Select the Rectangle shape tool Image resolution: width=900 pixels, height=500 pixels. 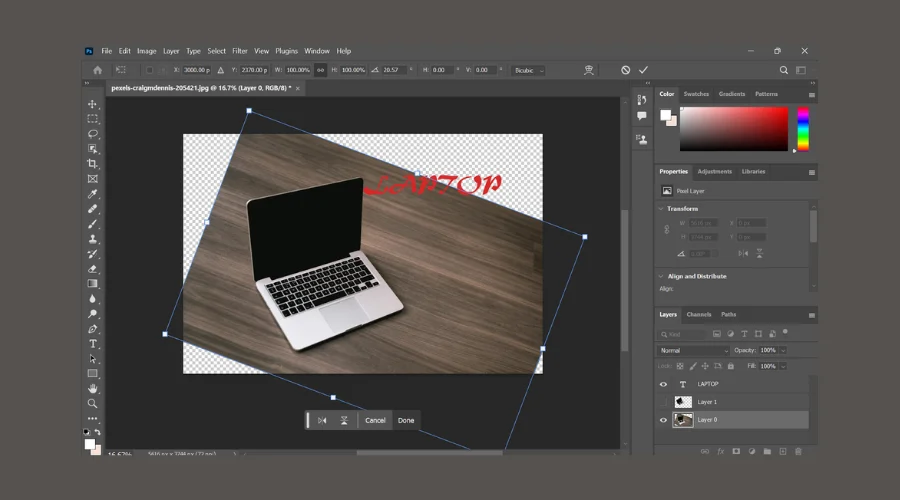pos(92,374)
